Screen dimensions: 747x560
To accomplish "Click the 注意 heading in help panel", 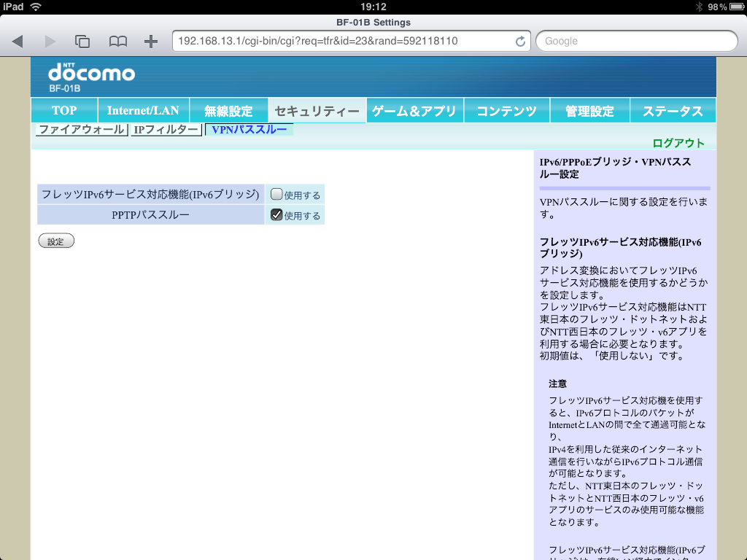I will pos(557,384).
